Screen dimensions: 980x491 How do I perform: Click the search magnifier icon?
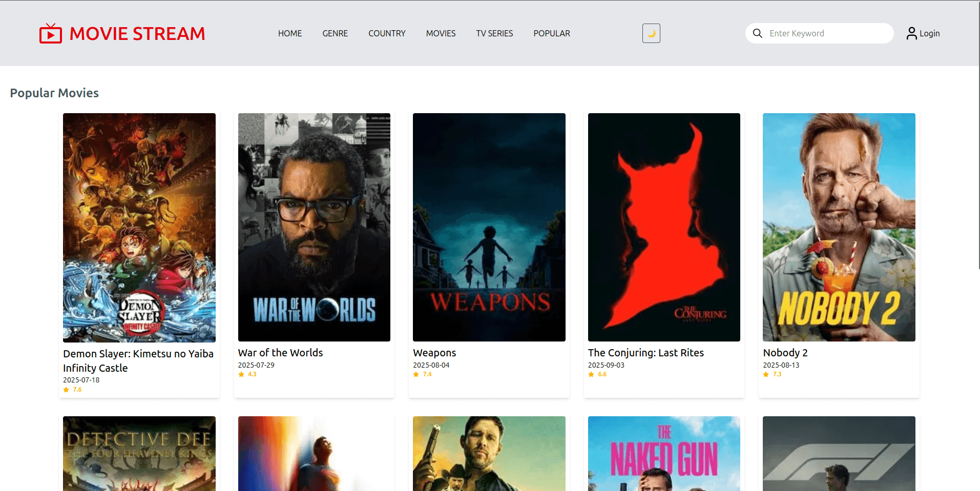(x=757, y=33)
